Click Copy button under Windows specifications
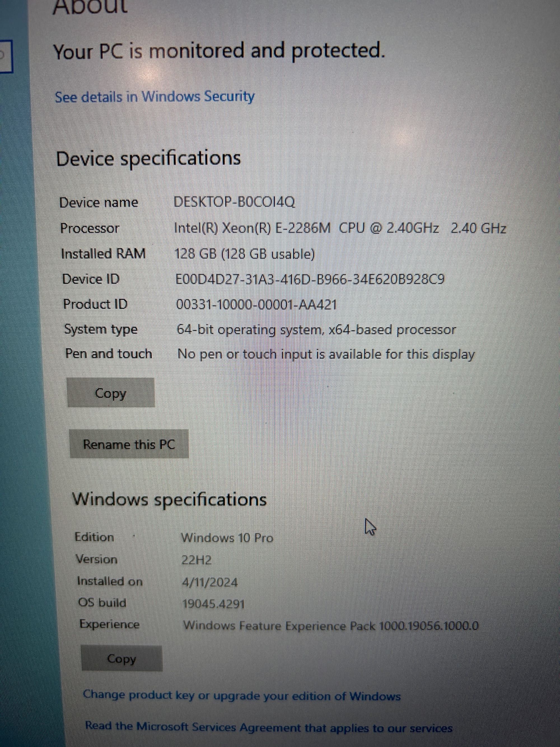Viewport: 560px width, 747px height. tap(122, 658)
